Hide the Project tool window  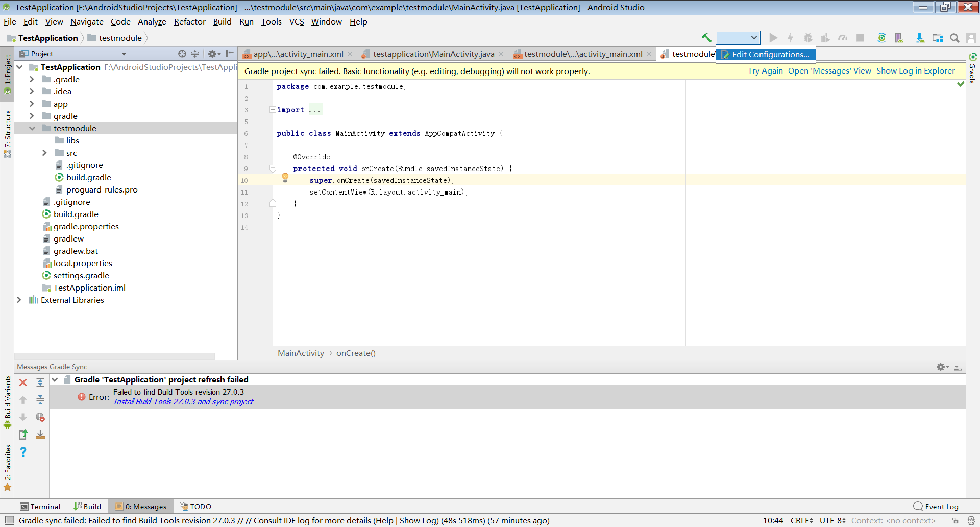pos(230,54)
